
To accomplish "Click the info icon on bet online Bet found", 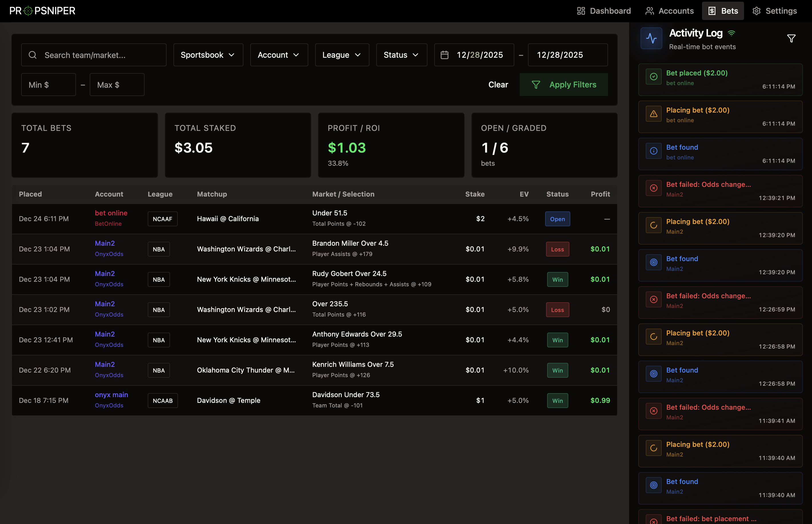I will (653, 151).
